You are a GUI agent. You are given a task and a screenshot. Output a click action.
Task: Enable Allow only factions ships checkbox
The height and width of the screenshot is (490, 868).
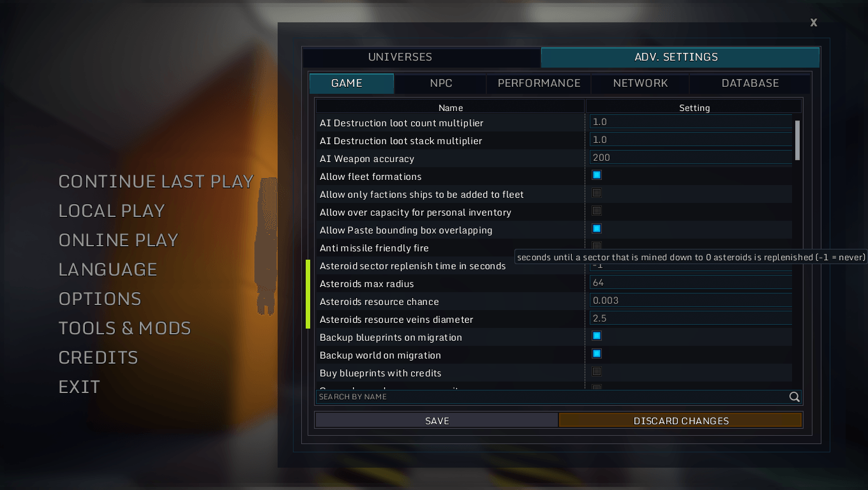[597, 193]
